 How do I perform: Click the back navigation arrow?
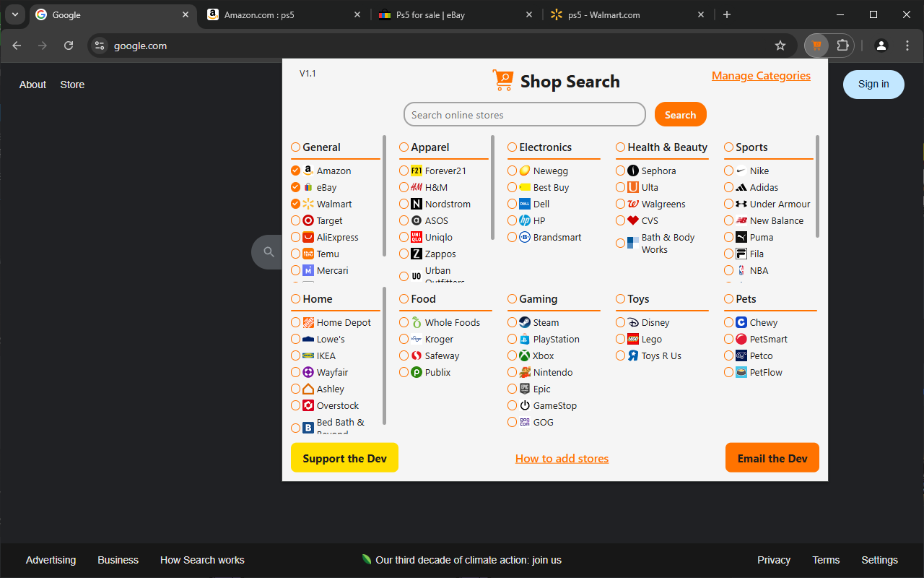(x=17, y=46)
